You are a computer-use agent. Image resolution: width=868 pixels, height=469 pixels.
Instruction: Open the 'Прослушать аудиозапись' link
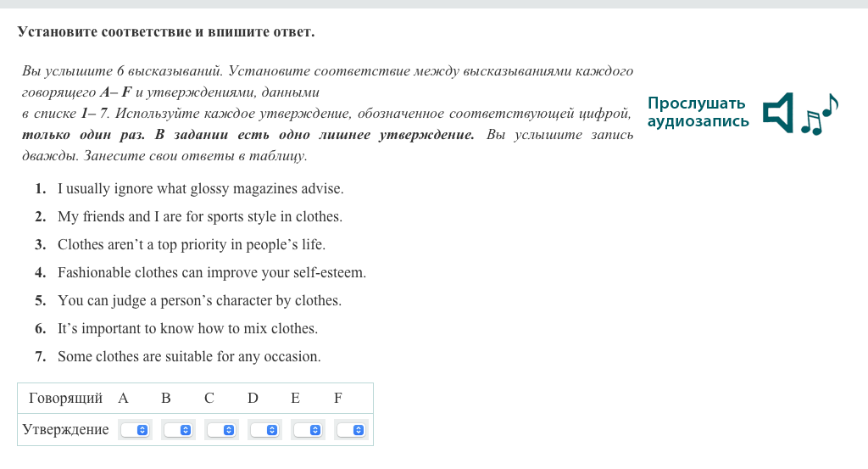tap(698, 112)
